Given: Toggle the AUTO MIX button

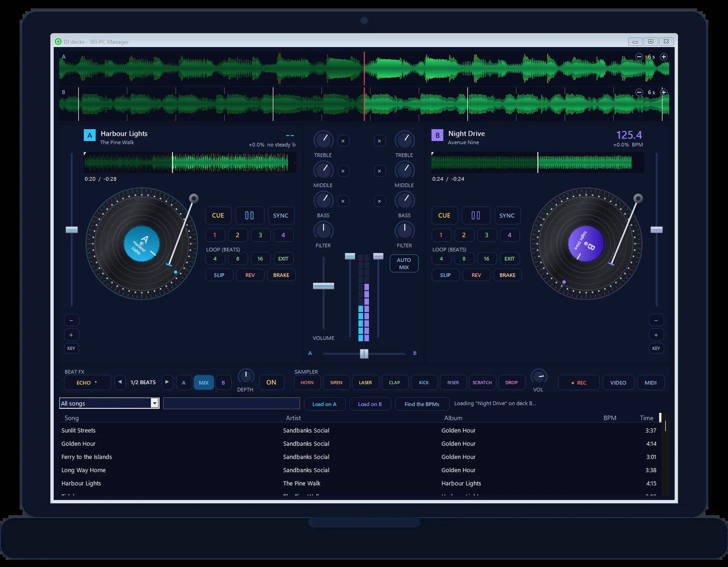Looking at the screenshot, I should pos(404,264).
